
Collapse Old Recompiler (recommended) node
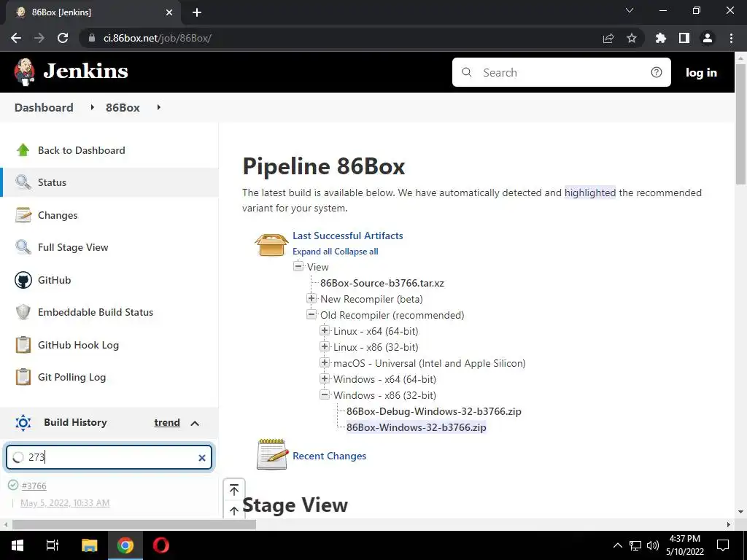pyautogui.click(x=311, y=314)
